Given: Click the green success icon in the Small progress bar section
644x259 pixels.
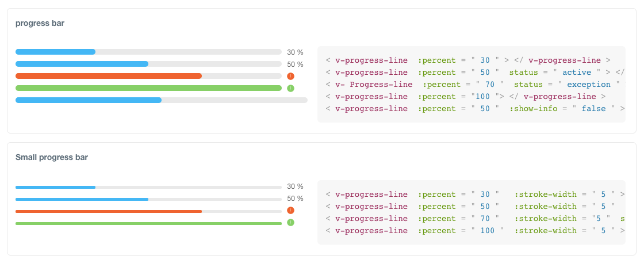Looking at the screenshot, I should tap(290, 223).
